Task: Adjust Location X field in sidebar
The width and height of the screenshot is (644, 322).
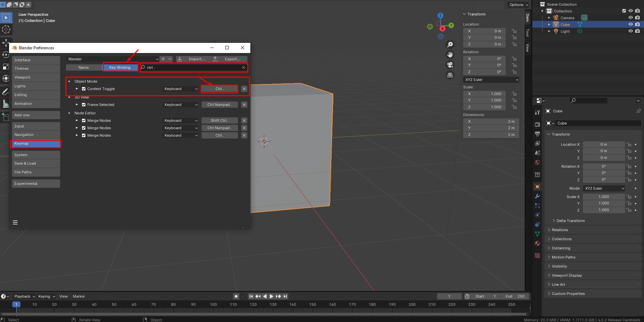Action: click(484, 31)
